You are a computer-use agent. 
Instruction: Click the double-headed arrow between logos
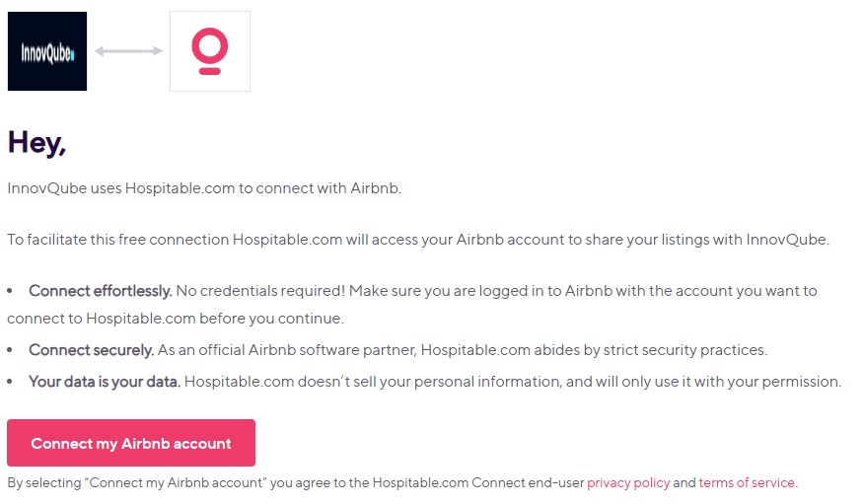[128, 51]
